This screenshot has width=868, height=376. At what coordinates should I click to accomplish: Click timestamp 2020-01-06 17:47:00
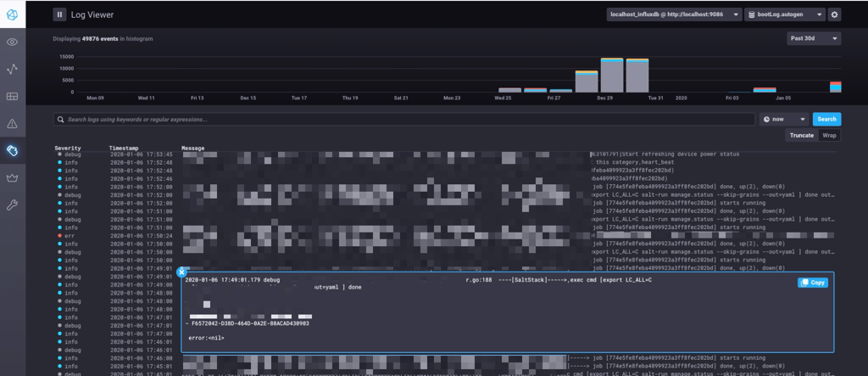(142, 334)
